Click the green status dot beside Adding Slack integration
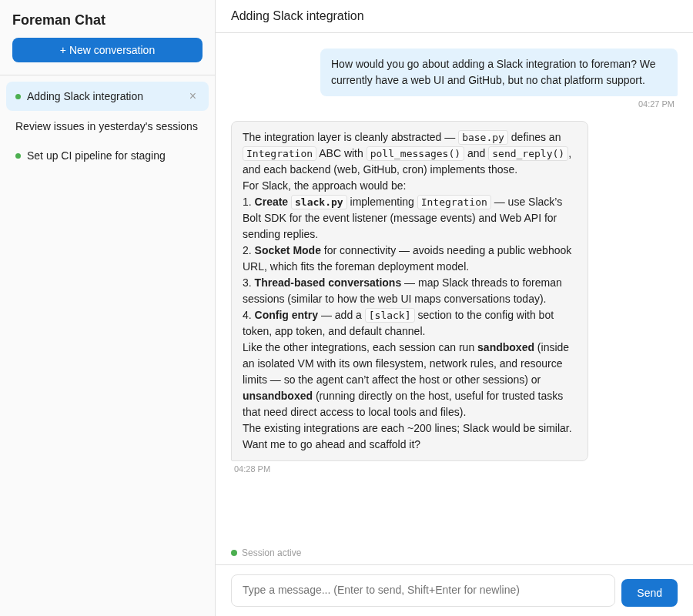Screen dimensions: 693x616 pyautogui.click(x=17, y=96)
